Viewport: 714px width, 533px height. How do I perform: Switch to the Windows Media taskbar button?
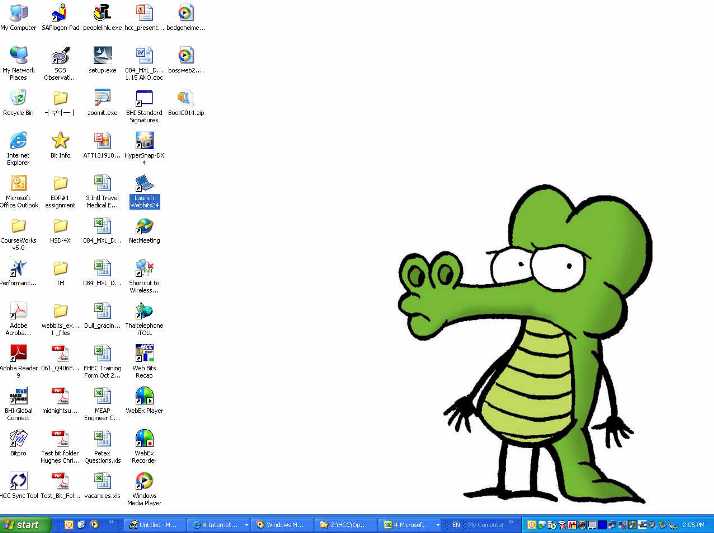click(x=280, y=525)
